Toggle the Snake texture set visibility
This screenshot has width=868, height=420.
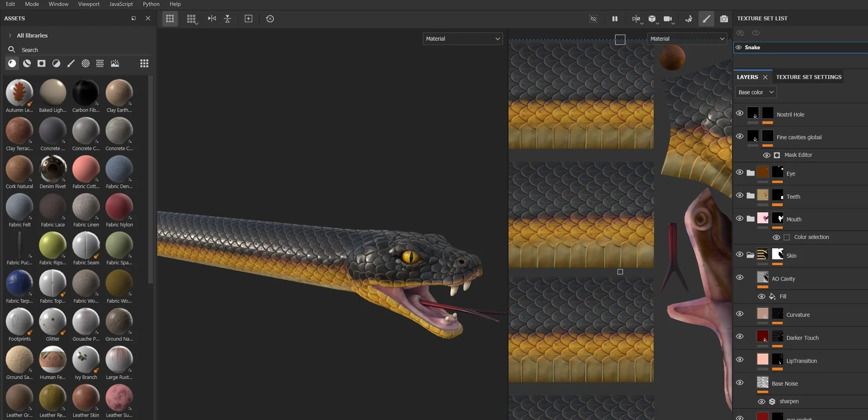pos(739,47)
